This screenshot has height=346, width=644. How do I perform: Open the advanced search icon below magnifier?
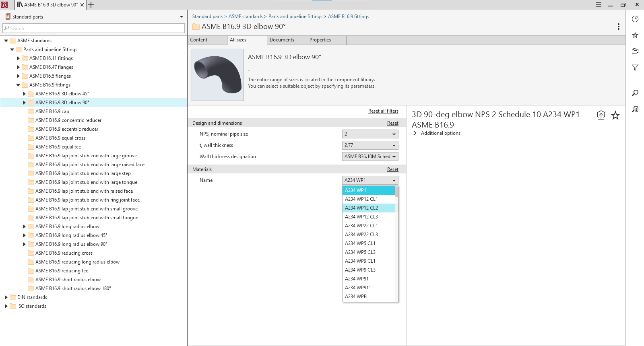pyautogui.click(x=635, y=109)
